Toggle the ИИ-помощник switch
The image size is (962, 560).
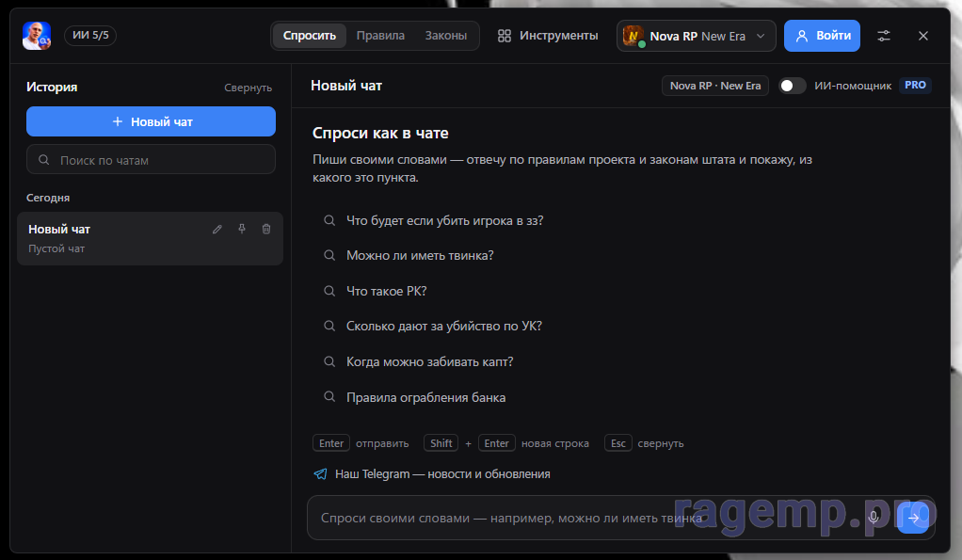point(792,86)
